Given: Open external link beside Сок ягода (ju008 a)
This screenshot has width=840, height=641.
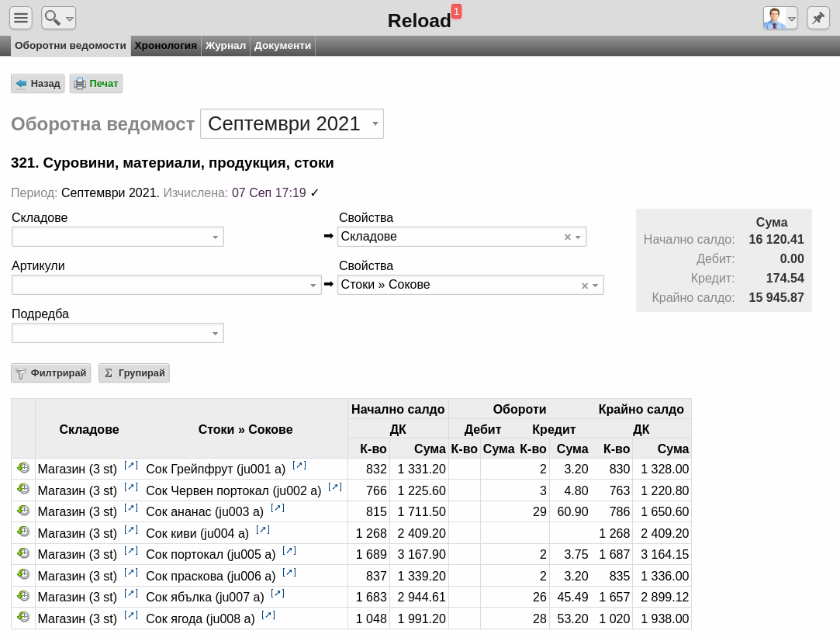Looking at the screenshot, I should [268, 615].
